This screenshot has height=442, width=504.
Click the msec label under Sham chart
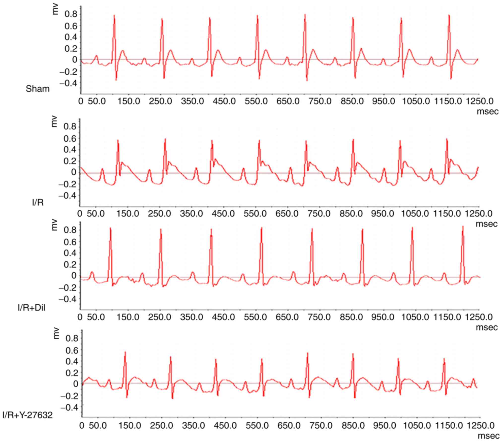point(487,112)
